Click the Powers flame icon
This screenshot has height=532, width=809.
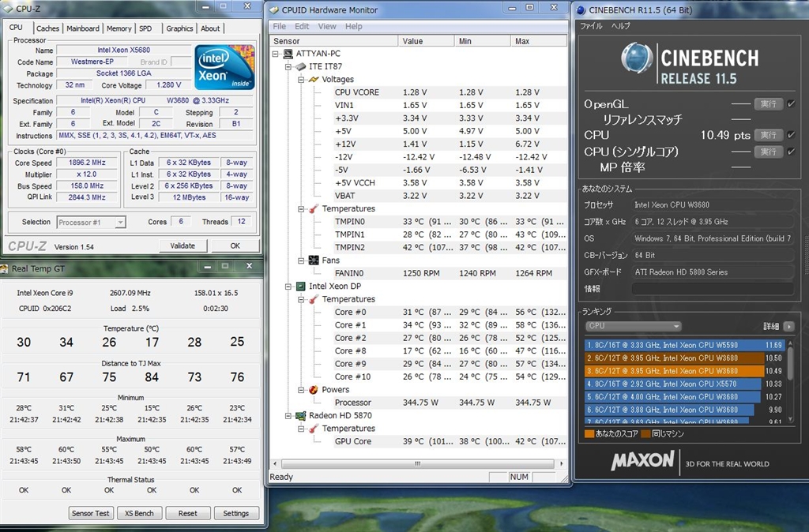(x=314, y=390)
